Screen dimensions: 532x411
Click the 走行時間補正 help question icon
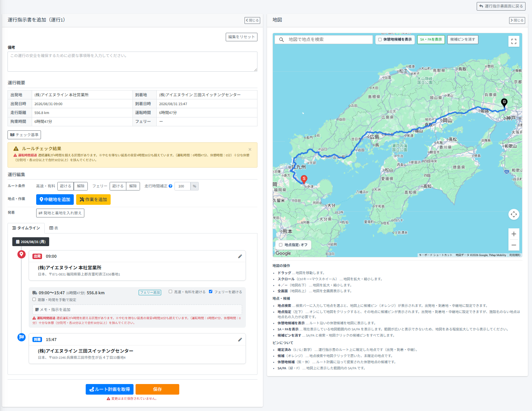pos(170,186)
